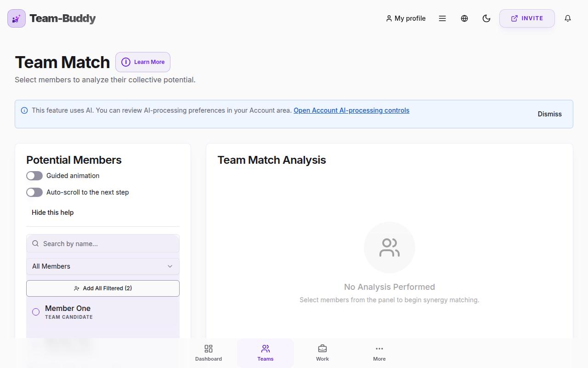This screenshot has height=368, width=588.
Task: Click the All Members chevron arrow
Action: coord(170,266)
